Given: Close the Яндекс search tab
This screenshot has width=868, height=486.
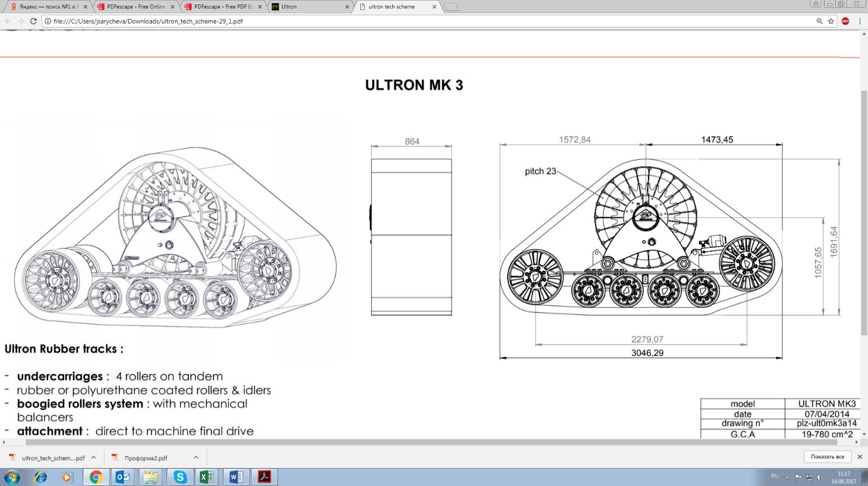Looking at the screenshot, I should 85,7.
